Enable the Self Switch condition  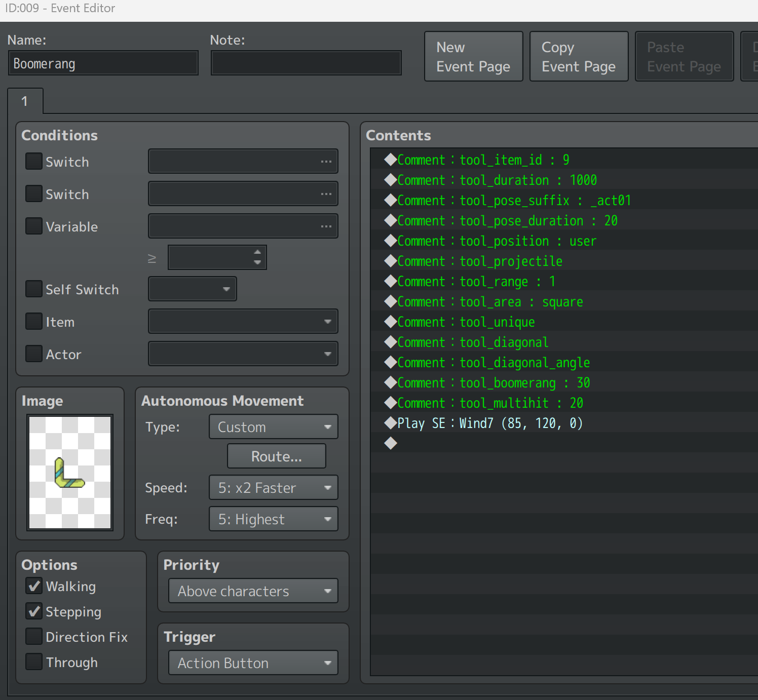click(x=34, y=289)
